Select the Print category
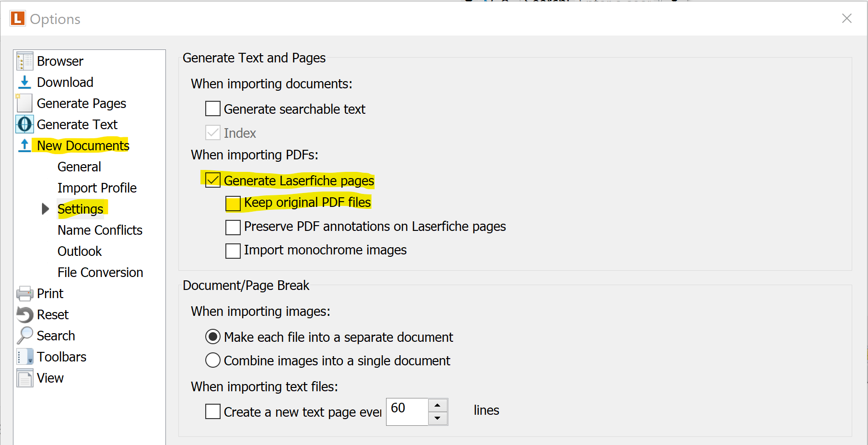 [50, 293]
